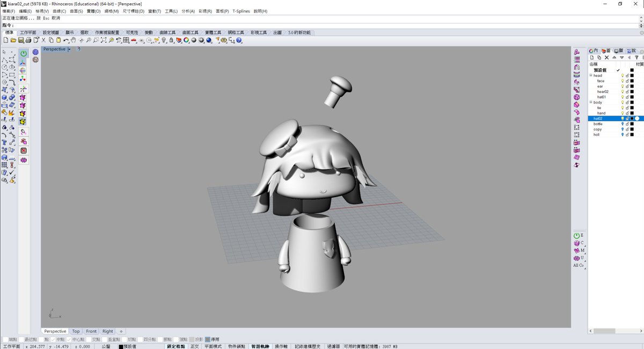Click the Options gear icon
The image size is (644, 349).
point(223,40)
